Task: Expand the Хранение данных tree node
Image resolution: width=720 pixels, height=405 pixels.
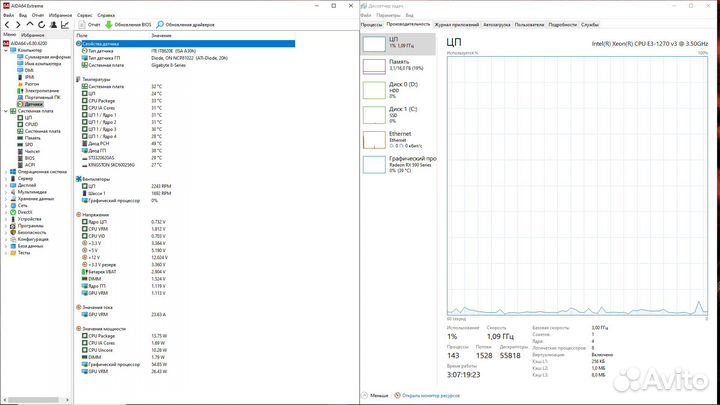Action: click(6, 199)
